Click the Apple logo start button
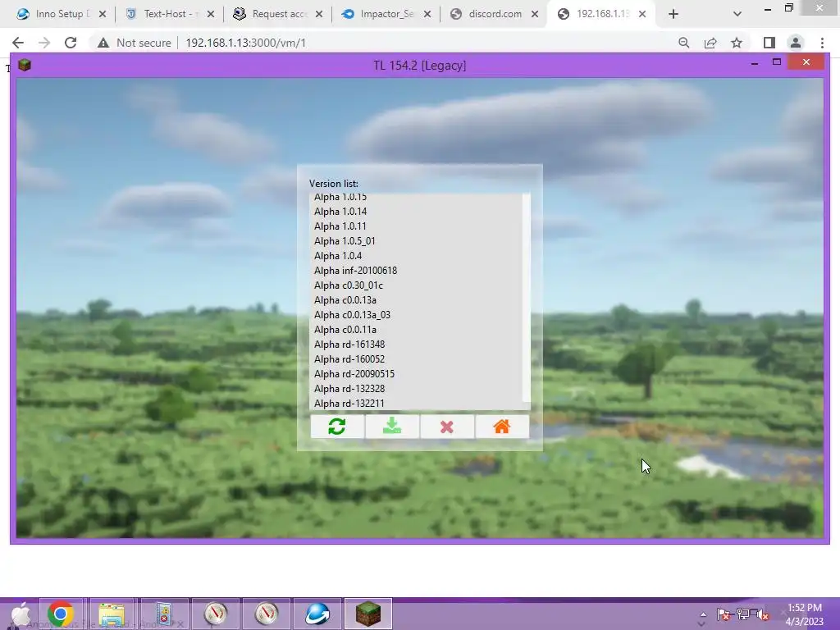The image size is (840, 630). [x=20, y=614]
